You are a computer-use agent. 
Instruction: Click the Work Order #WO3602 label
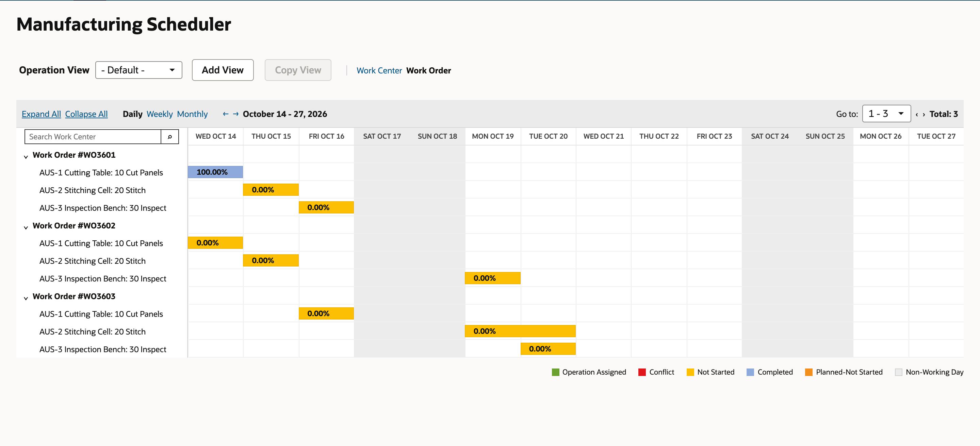74,226
